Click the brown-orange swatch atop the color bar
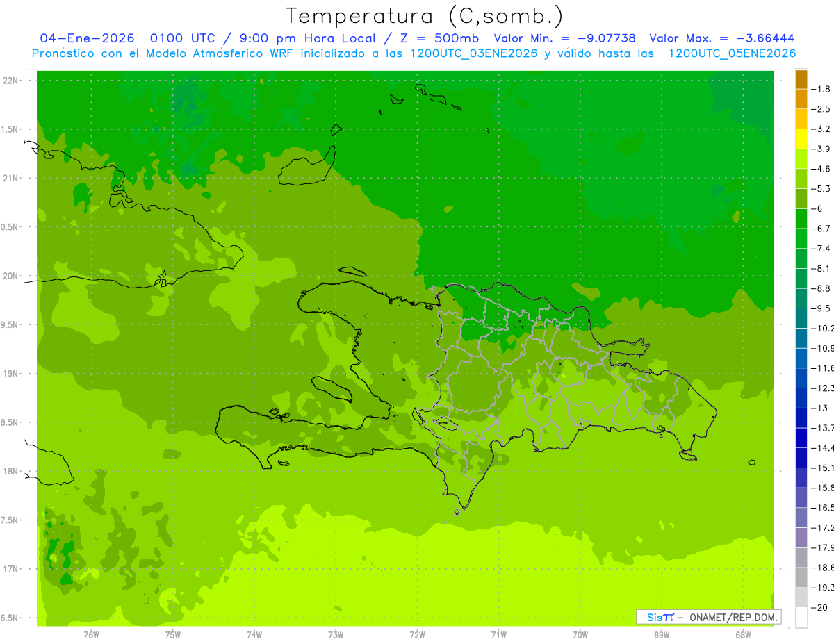834x644 pixels. click(801, 79)
